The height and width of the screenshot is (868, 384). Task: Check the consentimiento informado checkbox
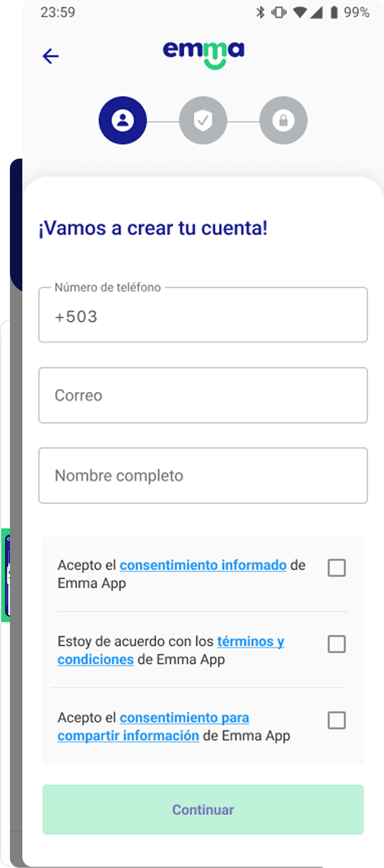click(336, 568)
